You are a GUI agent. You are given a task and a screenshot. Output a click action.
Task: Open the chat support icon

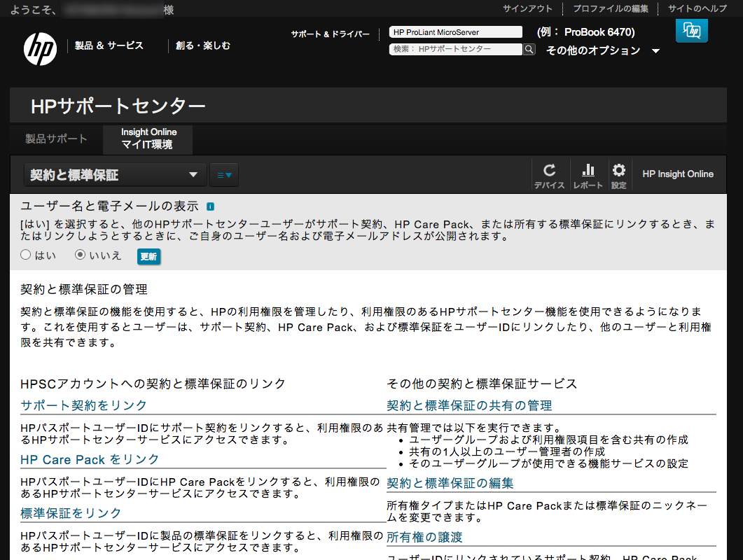pyautogui.click(x=691, y=31)
